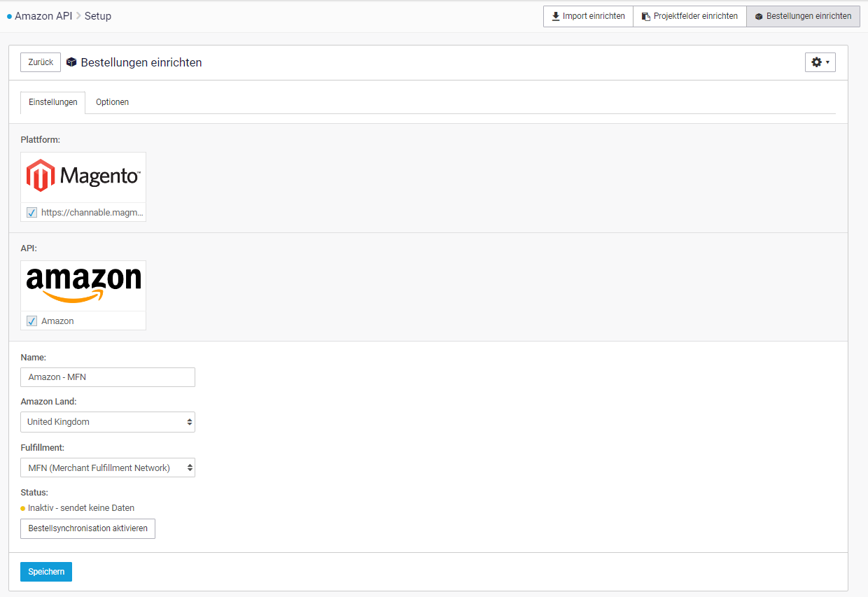Click the breadcrumb chevron separator
Image resolution: width=868 pixels, height=597 pixels.
[x=78, y=16]
